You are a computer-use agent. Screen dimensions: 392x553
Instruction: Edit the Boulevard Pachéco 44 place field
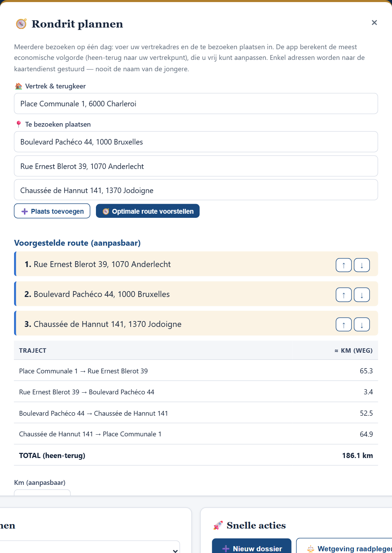click(x=196, y=142)
